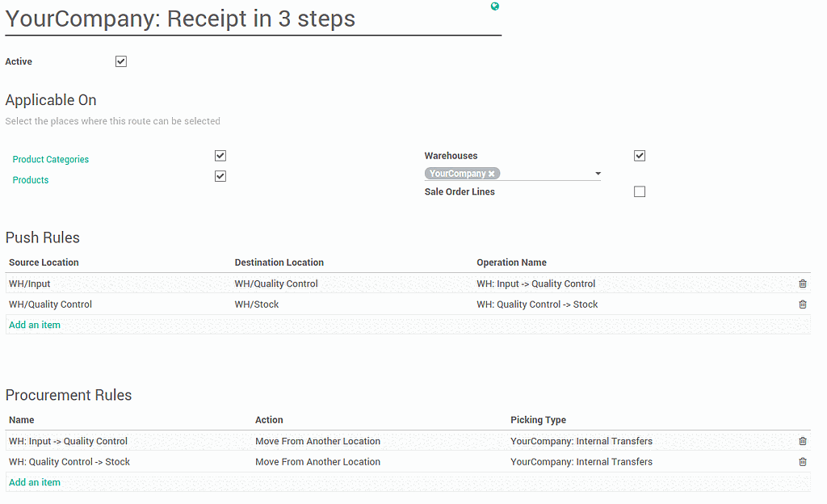Delete the WH/Quality Control push rule row
Viewport: 827px width, 504px height.
(x=802, y=304)
